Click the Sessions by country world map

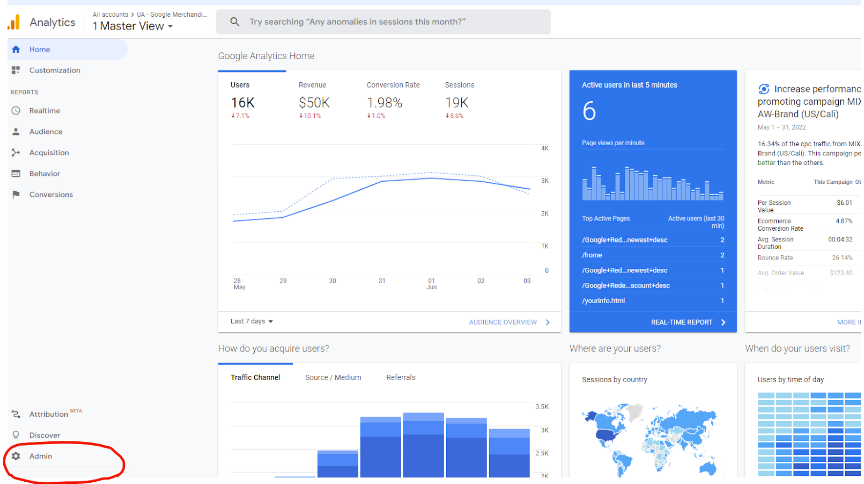click(650, 439)
